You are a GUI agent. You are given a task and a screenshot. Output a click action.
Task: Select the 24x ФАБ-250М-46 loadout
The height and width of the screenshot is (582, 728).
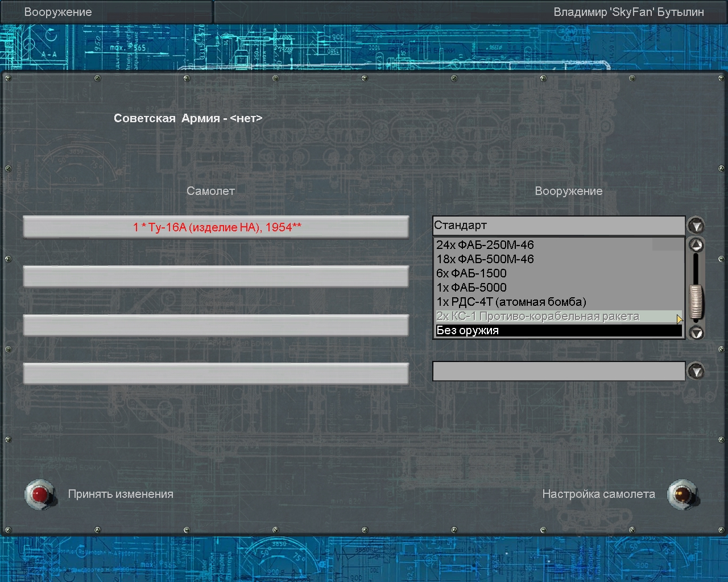(x=559, y=245)
